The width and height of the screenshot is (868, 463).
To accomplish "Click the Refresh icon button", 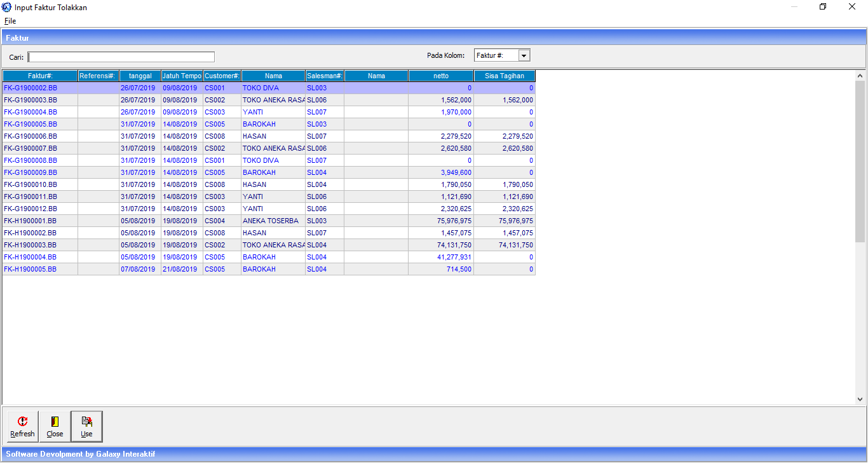I will coord(23,426).
